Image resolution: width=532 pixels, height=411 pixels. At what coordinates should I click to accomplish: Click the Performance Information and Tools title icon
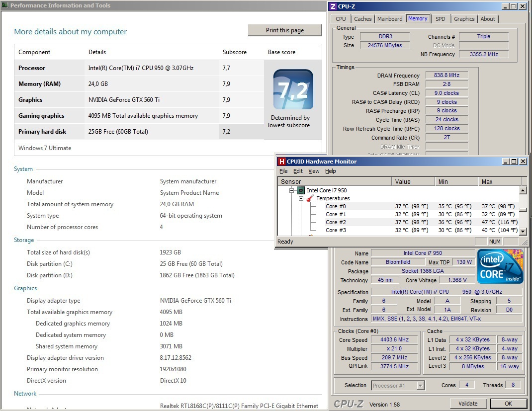point(5,5)
